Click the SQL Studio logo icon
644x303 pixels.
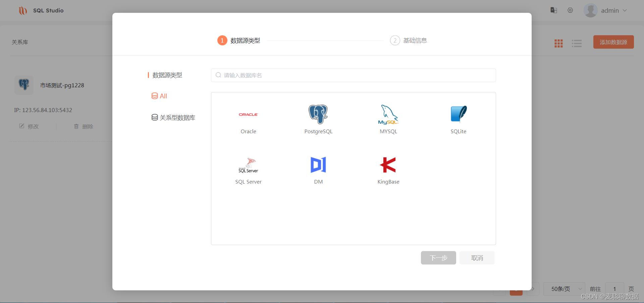click(23, 11)
